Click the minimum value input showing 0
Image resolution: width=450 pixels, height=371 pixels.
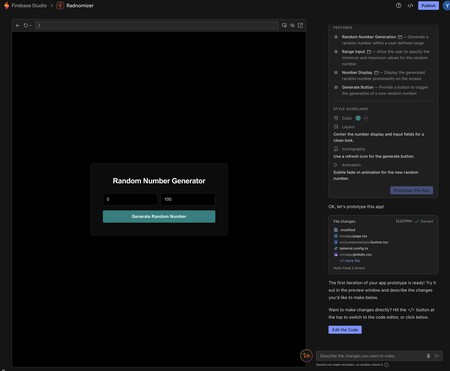coord(130,199)
